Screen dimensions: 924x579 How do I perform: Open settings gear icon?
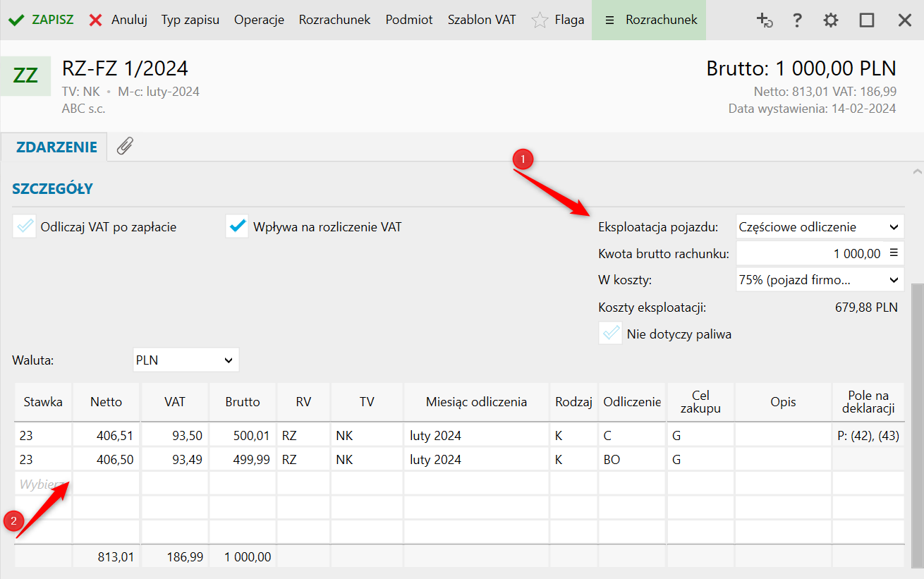(831, 20)
